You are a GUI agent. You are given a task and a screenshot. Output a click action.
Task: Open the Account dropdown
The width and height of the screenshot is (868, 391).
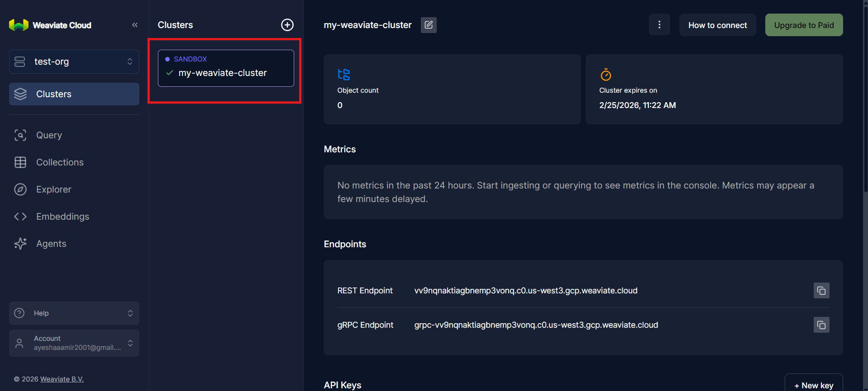coord(74,343)
